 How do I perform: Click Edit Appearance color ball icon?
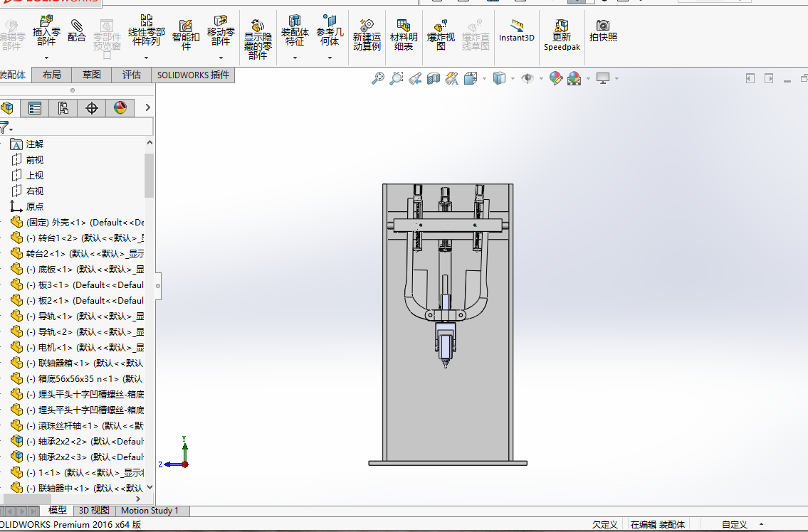(555, 78)
